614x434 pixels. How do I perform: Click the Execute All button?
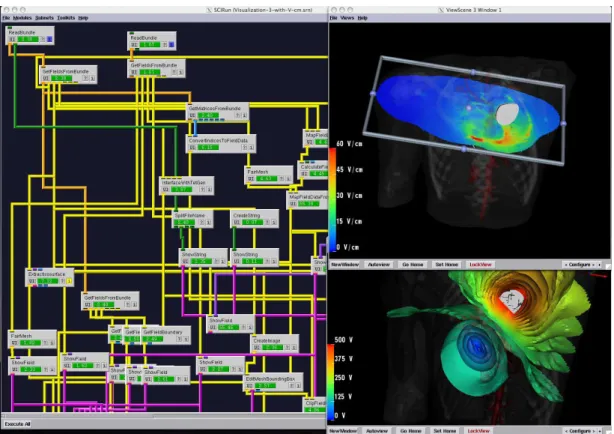click(18, 424)
